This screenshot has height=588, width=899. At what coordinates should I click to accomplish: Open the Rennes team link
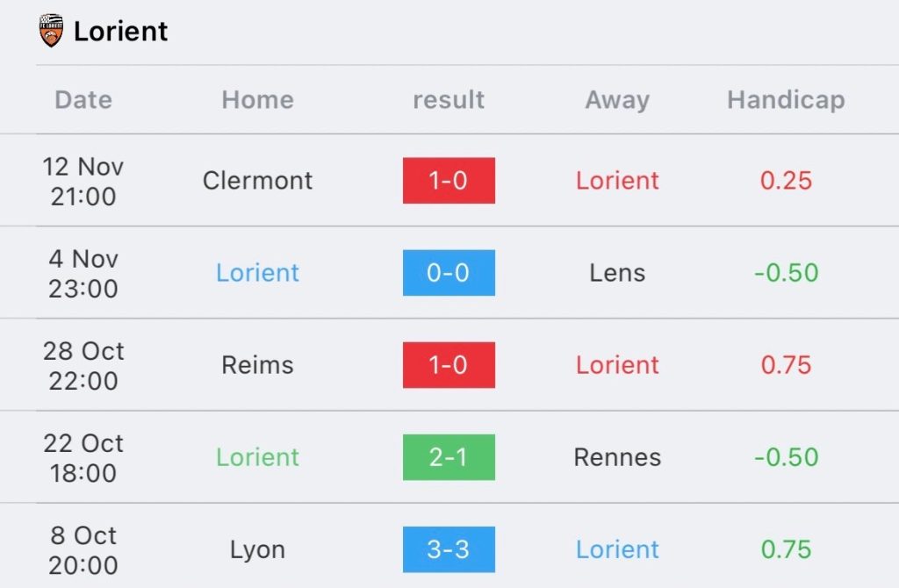coord(617,457)
